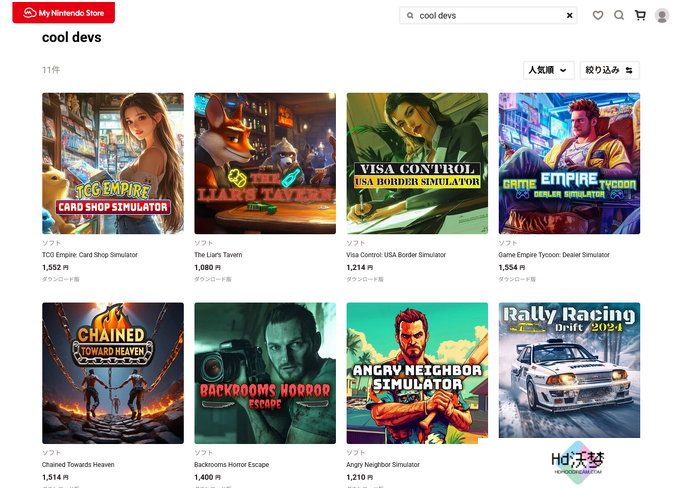Click The Liar's Tavern title link
Viewport: 678px width, 488px height.
(x=218, y=255)
